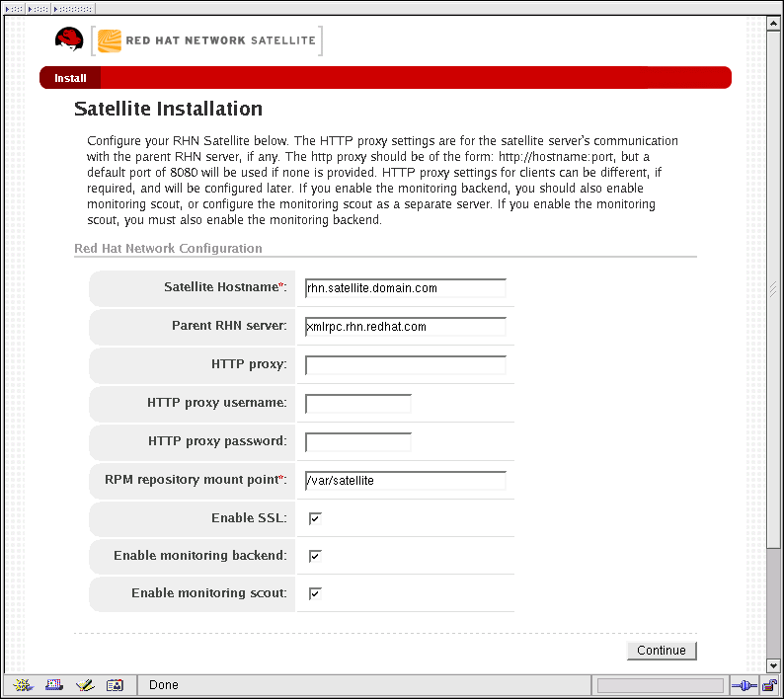Click the 'Satellite Hostname' label
The height and width of the screenshot is (699, 784).
coord(221,286)
